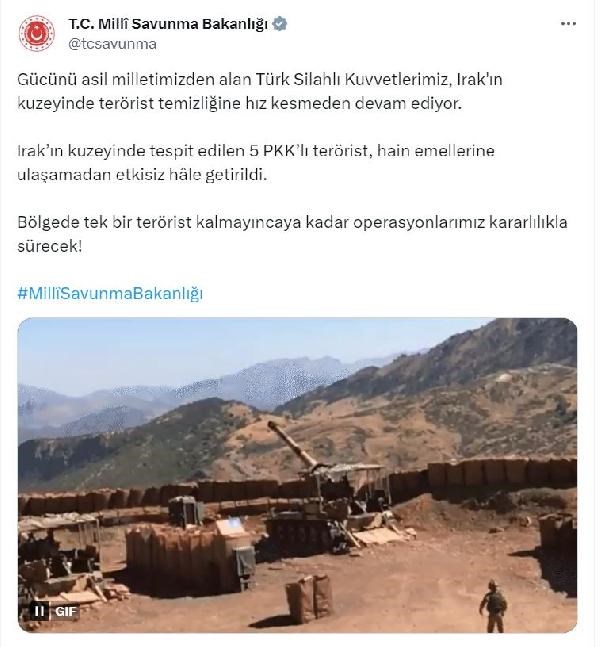This screenshot has height=647, width=600.
Task: Open the howitzer GIF media in full view
Action: click(297, 475)
